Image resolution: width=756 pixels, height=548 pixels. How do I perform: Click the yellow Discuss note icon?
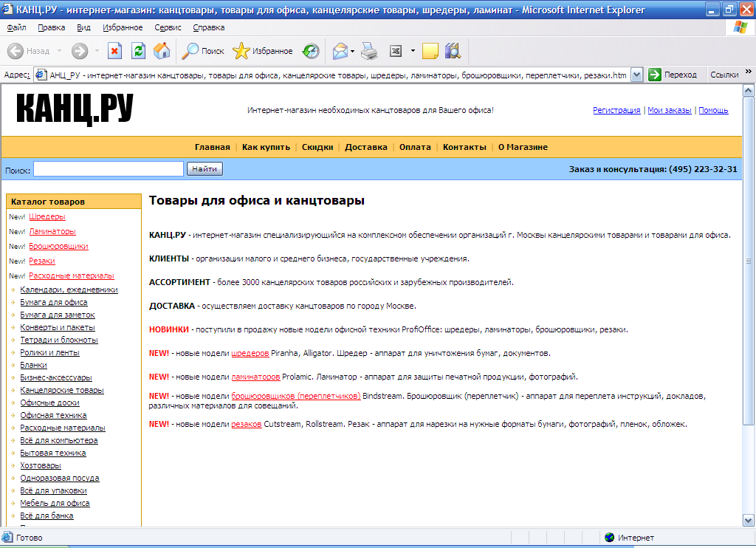430,51
